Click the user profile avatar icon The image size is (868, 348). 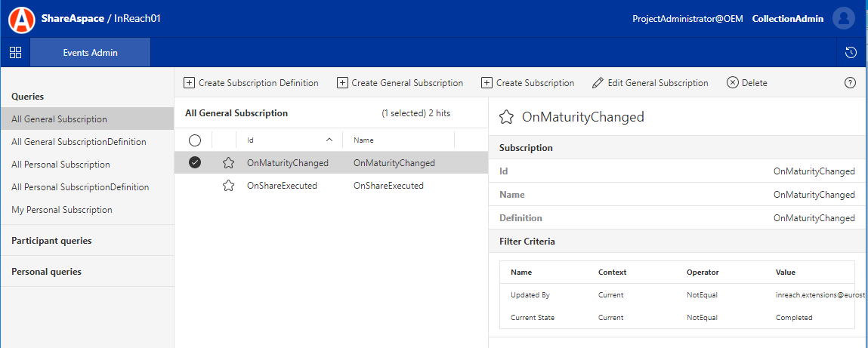(x=843, y=19)
